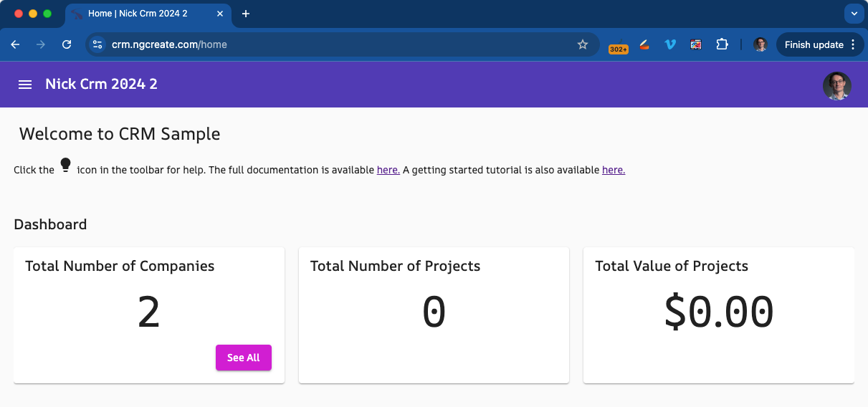Open the full documentation here link

coord(388,170)
